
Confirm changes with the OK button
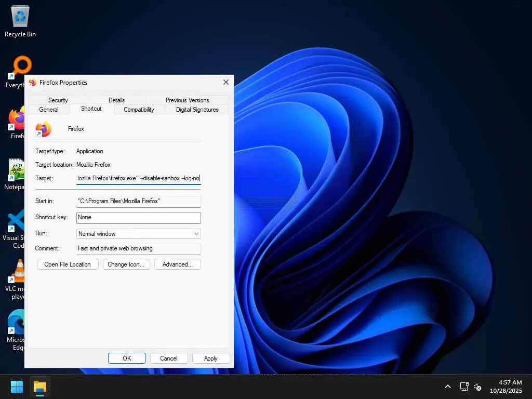click(127, 358)
